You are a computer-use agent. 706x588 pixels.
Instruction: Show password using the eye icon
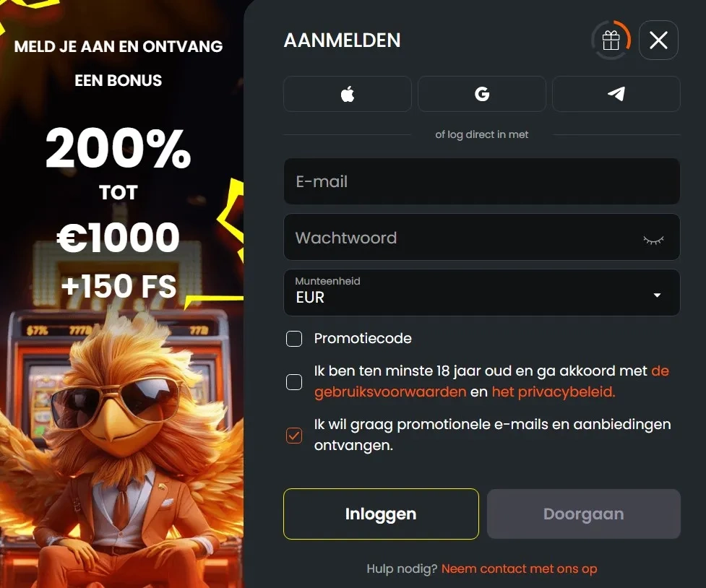click(x=653, y=240)
